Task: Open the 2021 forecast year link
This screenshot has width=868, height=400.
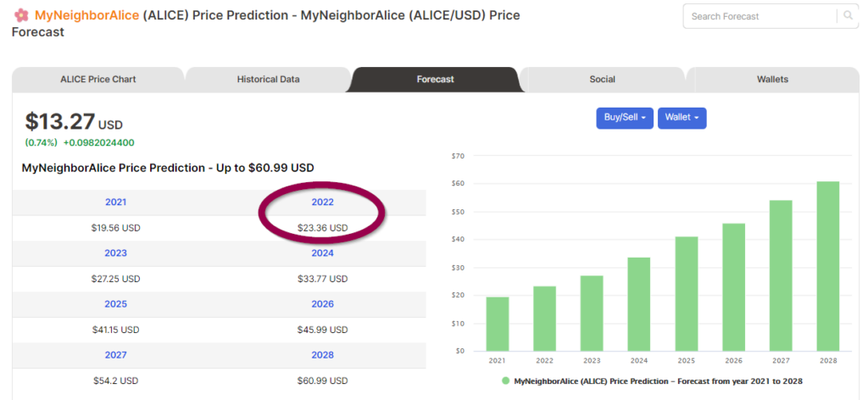Action: [115, 202]
